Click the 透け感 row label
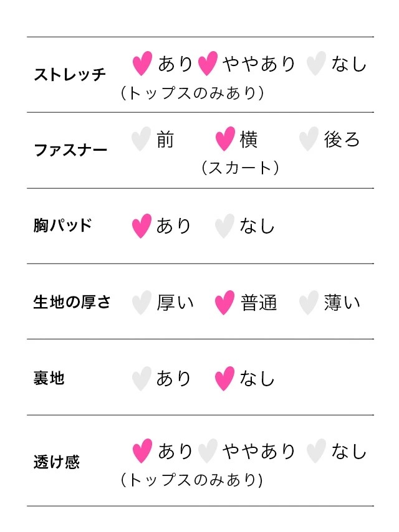 pos(57,462)
